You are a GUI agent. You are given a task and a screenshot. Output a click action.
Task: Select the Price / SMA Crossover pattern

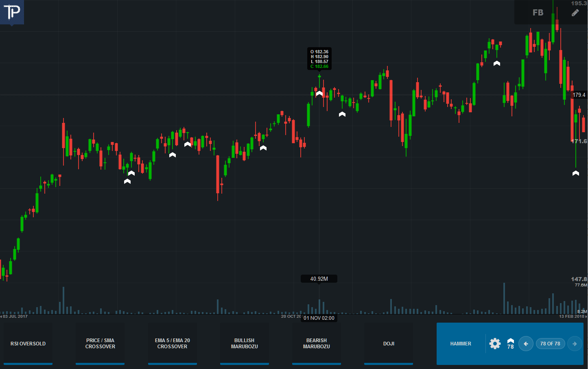point(100,344)
